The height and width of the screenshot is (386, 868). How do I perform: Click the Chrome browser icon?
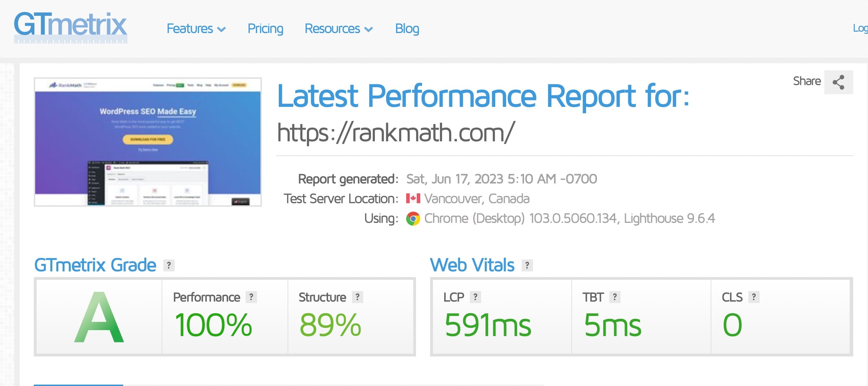413,218
